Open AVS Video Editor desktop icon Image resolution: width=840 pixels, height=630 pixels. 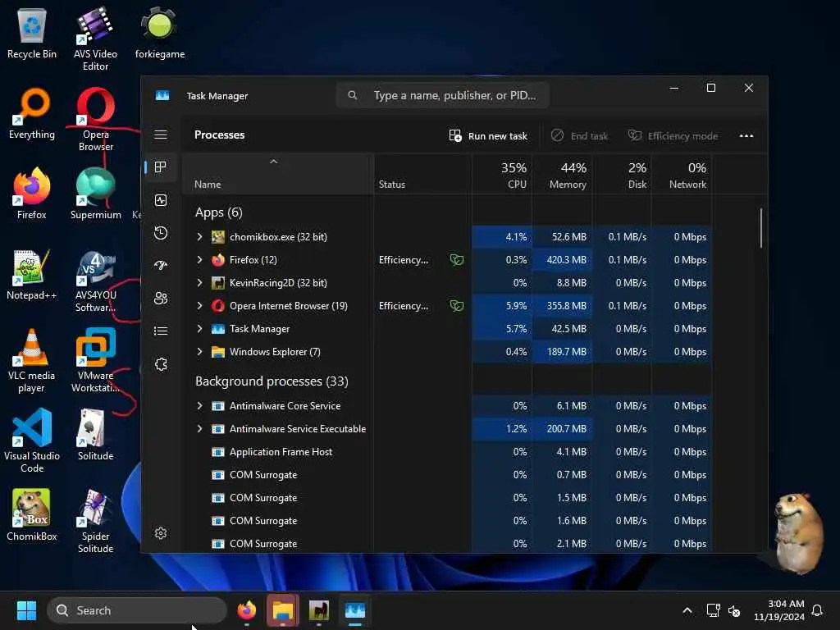point(95,39)
